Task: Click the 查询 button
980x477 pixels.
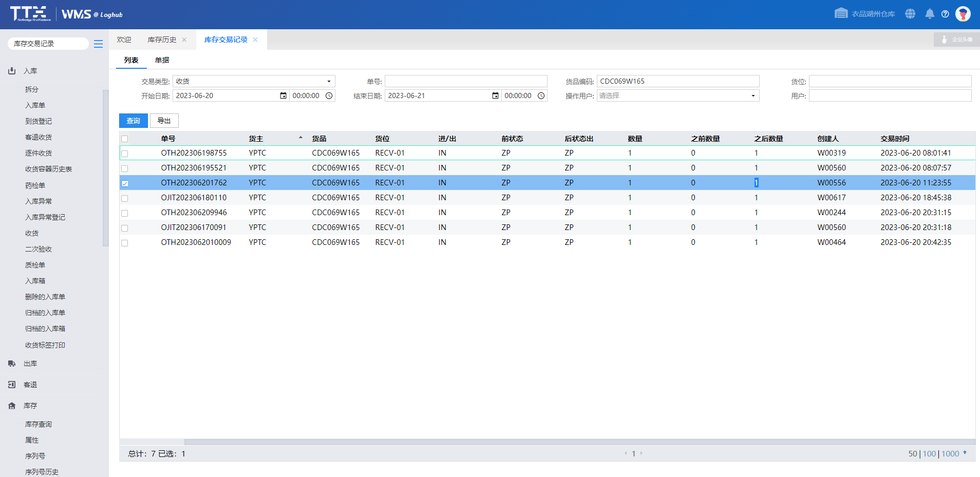Action: coord(133,121)
